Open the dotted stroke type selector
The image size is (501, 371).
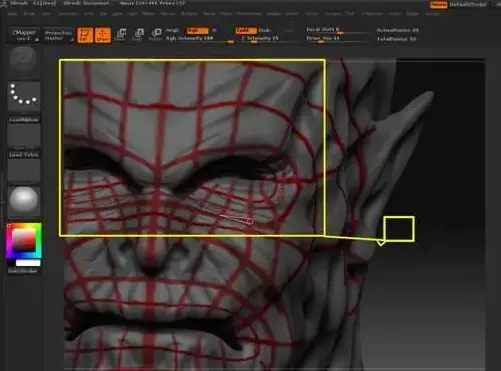[24, 95]
